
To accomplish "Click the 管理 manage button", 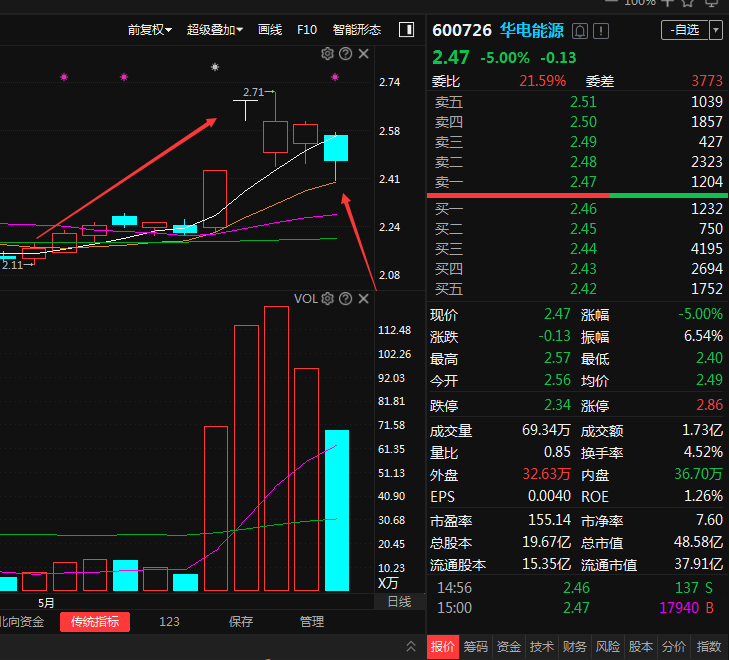I will [311, 621].
